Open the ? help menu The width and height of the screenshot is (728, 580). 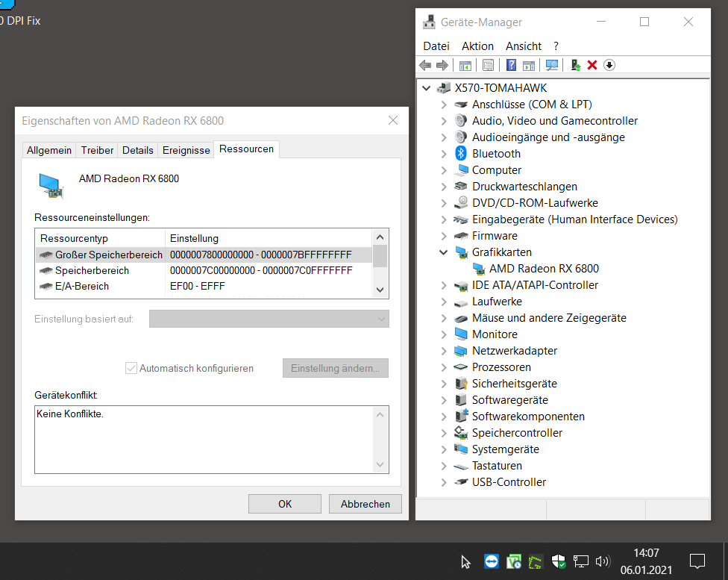556,46
